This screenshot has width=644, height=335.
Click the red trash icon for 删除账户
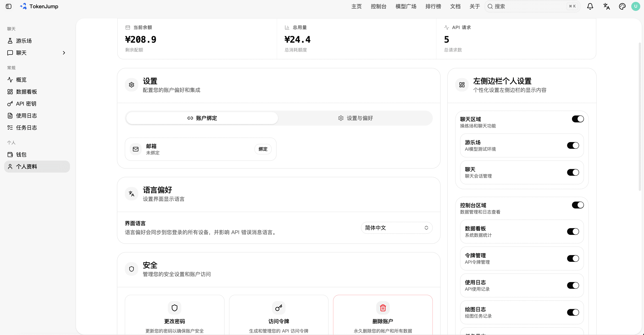[x=383, y=308]
